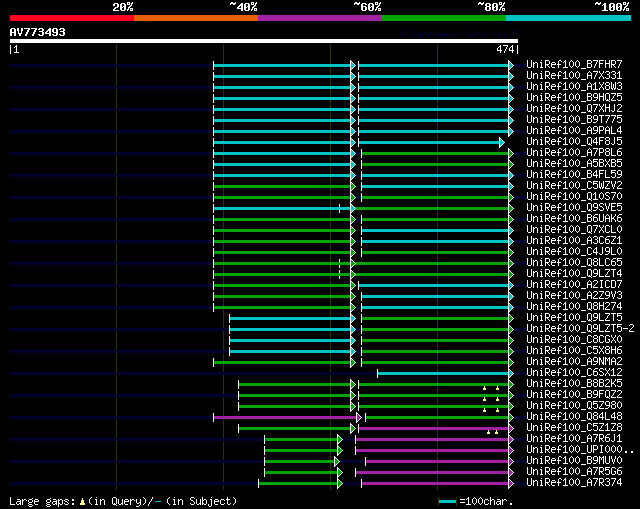
Task: Click the query name AV773493
Action: pyautogui.click(x=38, y=32)
